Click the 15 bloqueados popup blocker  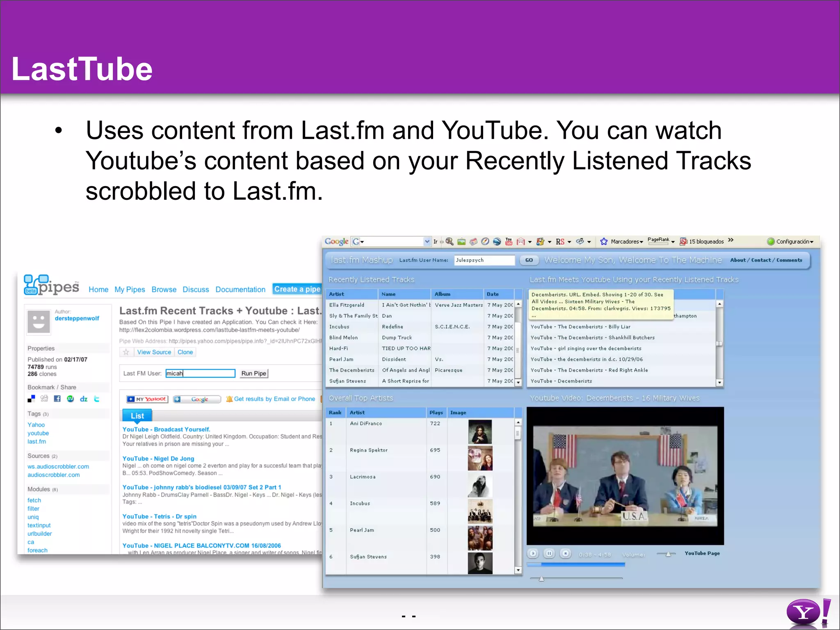pos(702,242)
